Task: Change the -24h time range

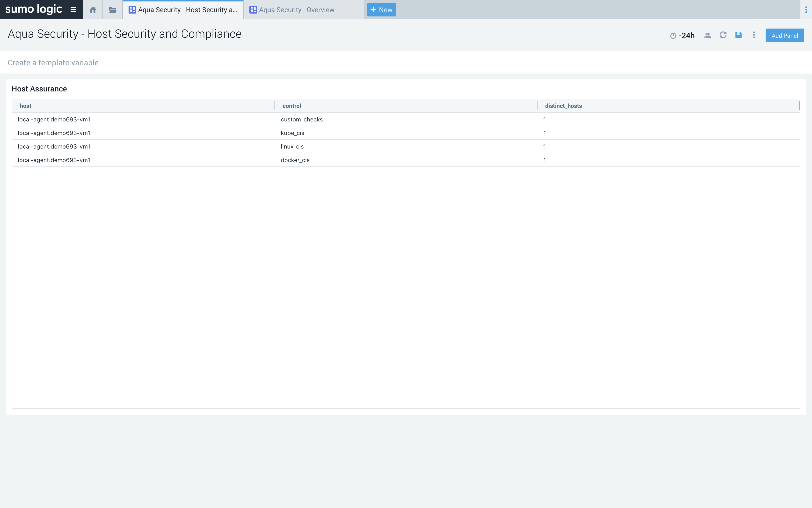Action: pos(687,36)
